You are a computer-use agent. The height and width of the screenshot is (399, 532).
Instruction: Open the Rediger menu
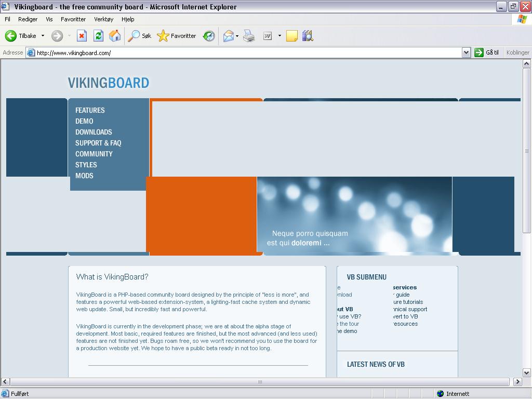[x=28, y=19]
